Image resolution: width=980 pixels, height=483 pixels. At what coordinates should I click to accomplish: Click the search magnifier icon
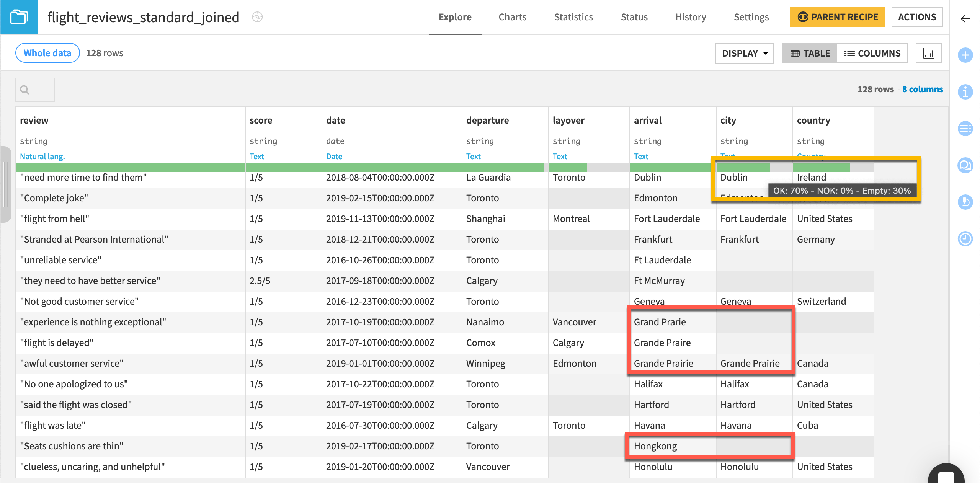25,90
